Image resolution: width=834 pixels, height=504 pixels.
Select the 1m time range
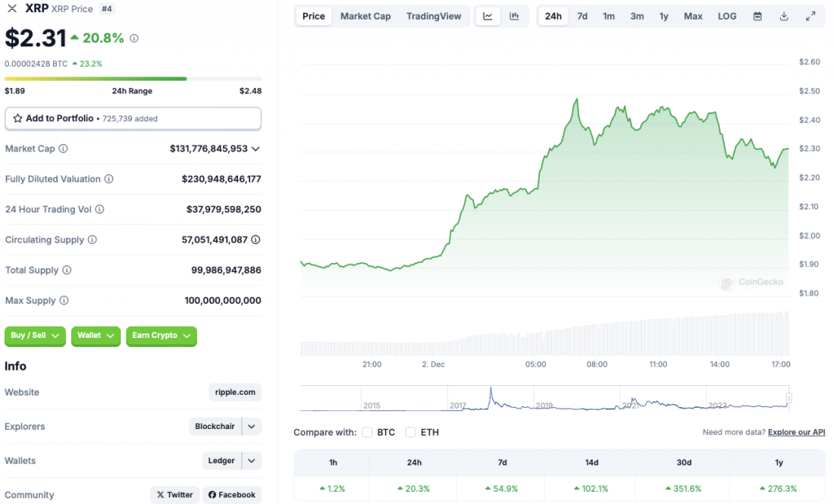[x=609, y=16]
